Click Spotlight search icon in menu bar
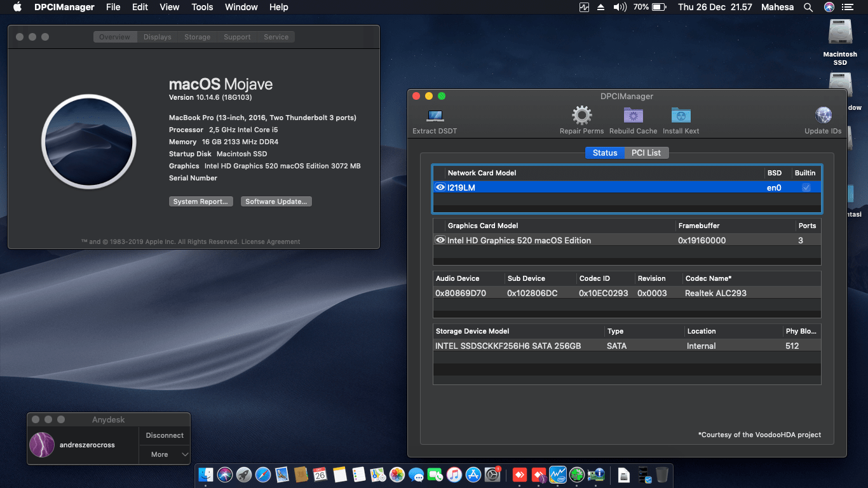 tap(808, 7)
